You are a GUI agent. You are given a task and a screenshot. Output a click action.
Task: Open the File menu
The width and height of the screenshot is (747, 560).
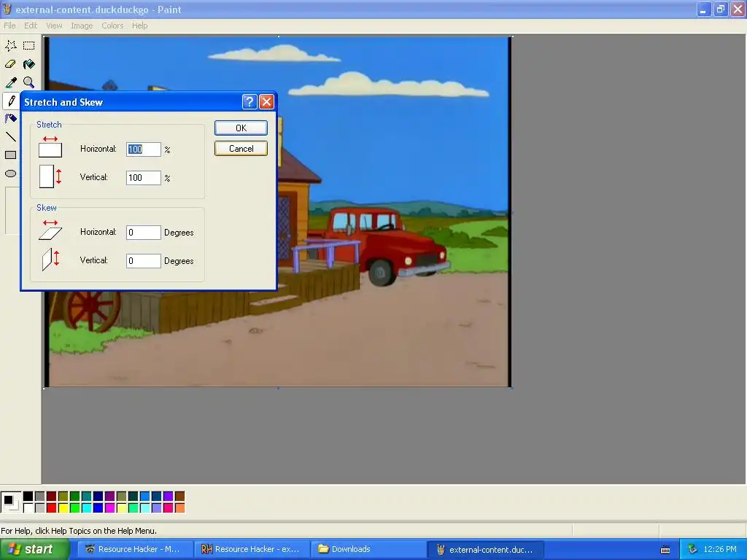(9, 26)
